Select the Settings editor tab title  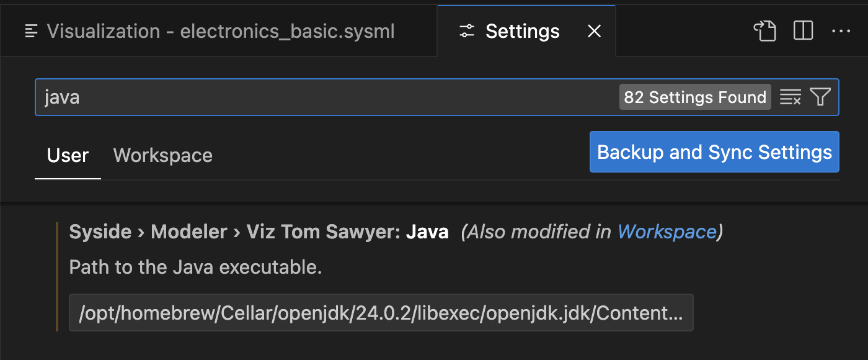coord(522,31)
